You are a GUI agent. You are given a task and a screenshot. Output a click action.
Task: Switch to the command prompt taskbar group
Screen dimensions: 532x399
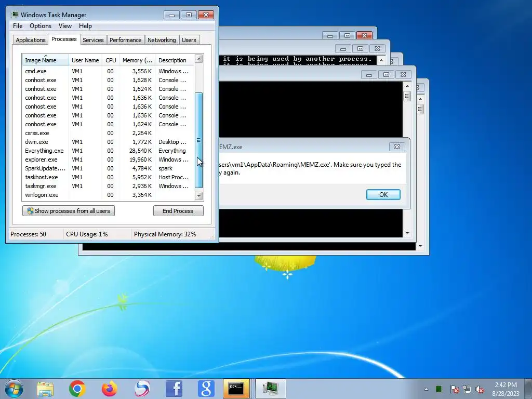tap(236, 389)
